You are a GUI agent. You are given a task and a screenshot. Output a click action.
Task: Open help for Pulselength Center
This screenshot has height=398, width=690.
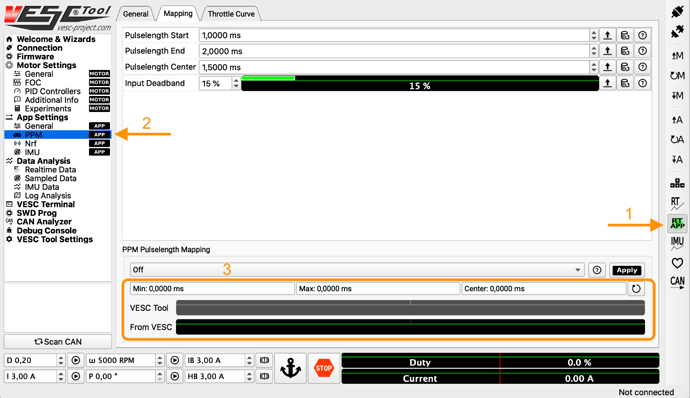642,67
